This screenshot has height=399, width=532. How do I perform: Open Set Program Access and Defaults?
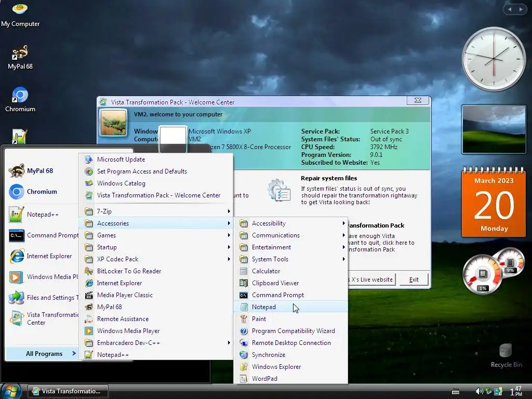tap(156, 171)
